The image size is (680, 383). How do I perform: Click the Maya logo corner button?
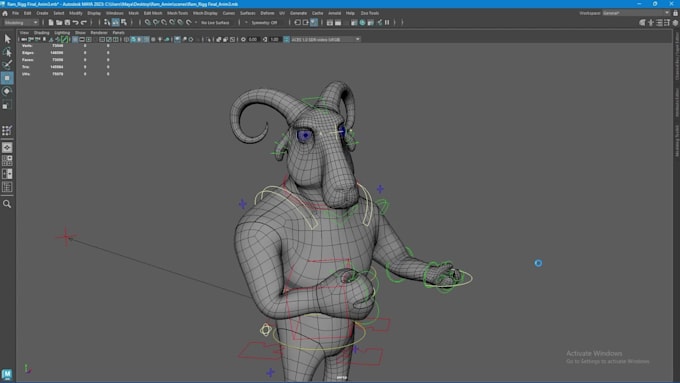click(x=7, y=374)
